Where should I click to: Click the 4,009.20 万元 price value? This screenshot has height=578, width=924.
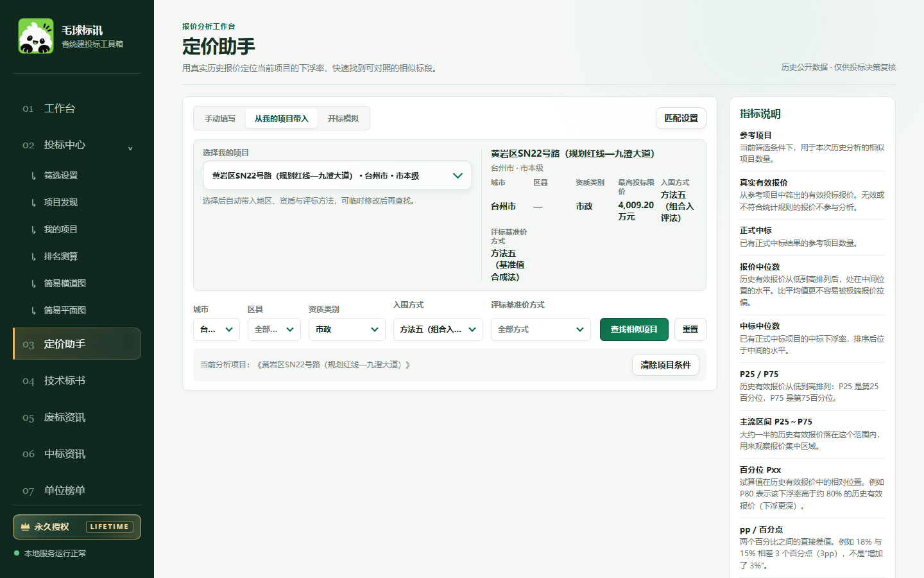pos(636,211)
